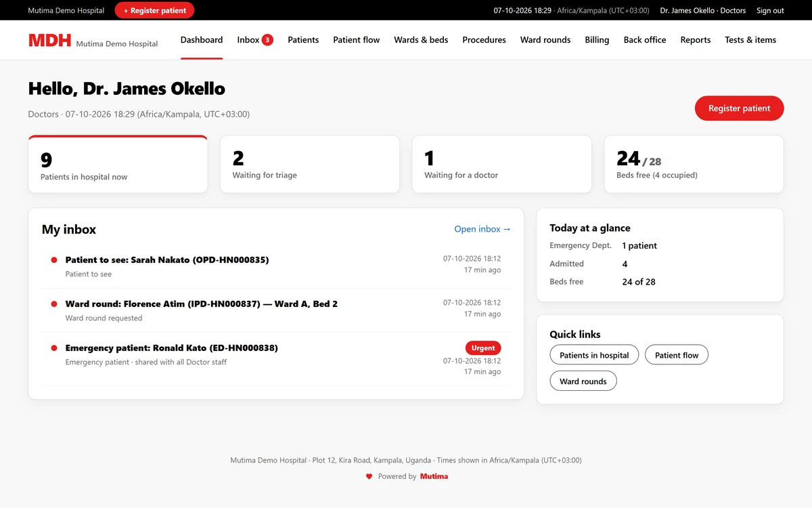Image resolution: width=812 pixels, height=508 pixels.
Task: Open the Dashboard tab
Action: pyautogui.click(x=202, y=40)
